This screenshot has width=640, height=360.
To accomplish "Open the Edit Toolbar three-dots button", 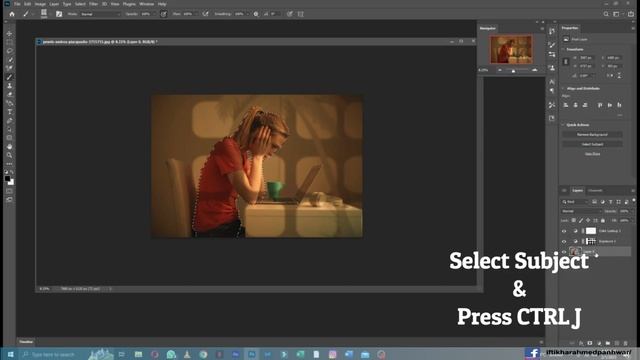I will point(9,164).
